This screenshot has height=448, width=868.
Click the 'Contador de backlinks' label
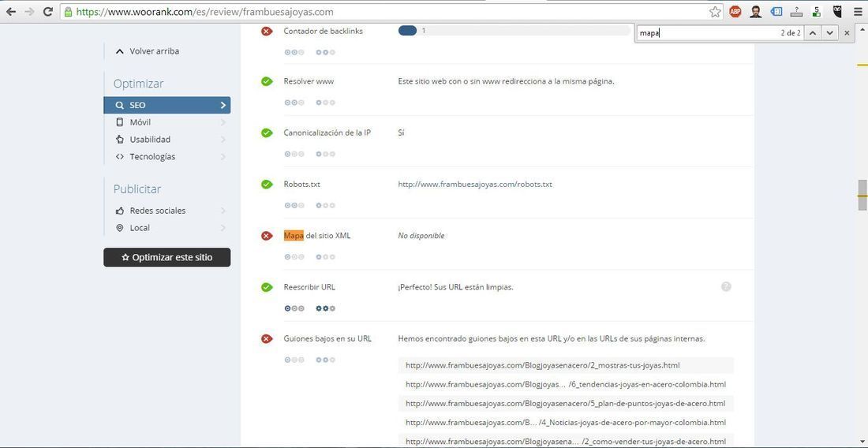(x=324, y=31)
